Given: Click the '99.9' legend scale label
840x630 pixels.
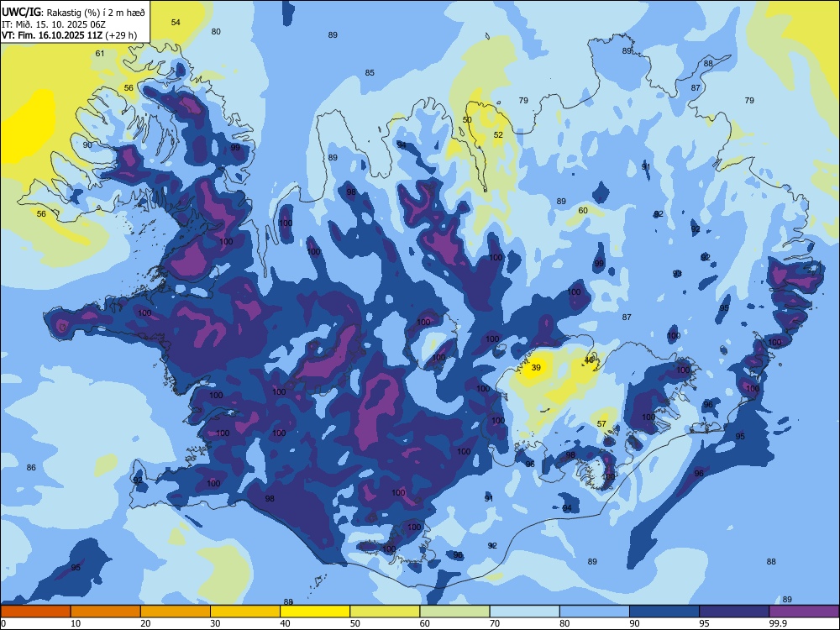Looking at the screenshot, I should pyautogui.click(x=777, y=623).
